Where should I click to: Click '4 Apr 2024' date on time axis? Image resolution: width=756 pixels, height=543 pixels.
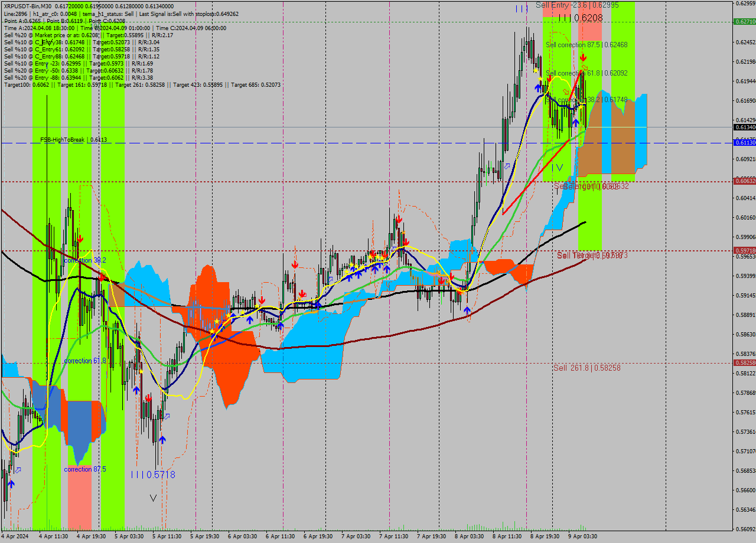click(x=14, y=537)
